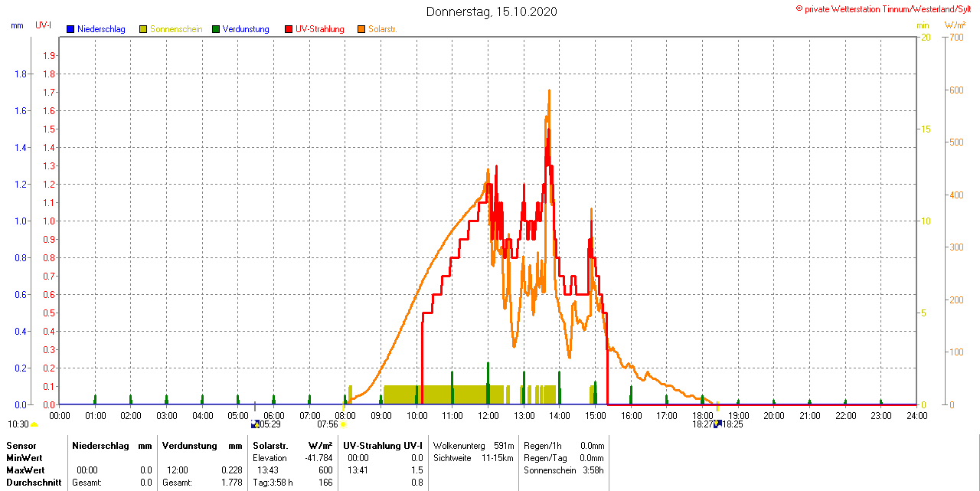980x491 pixels.
Task: Click the UV max value 1.5
Action: click(x=417, y=470)
